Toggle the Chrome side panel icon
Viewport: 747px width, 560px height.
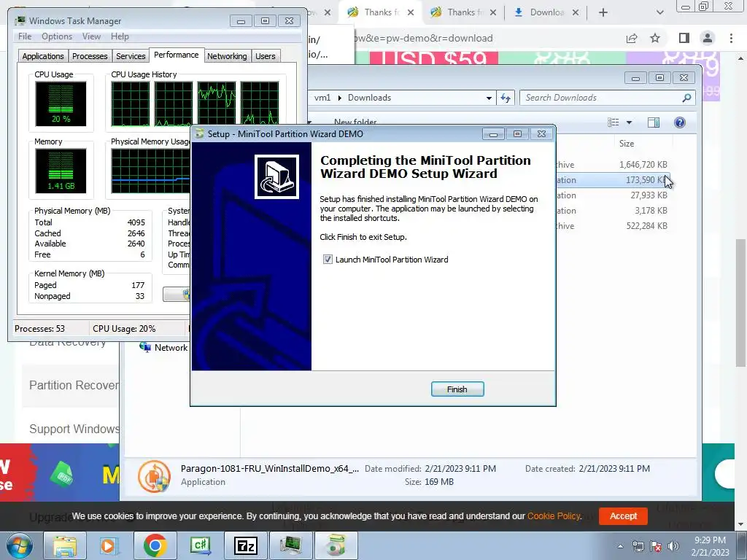coord(684,38)
